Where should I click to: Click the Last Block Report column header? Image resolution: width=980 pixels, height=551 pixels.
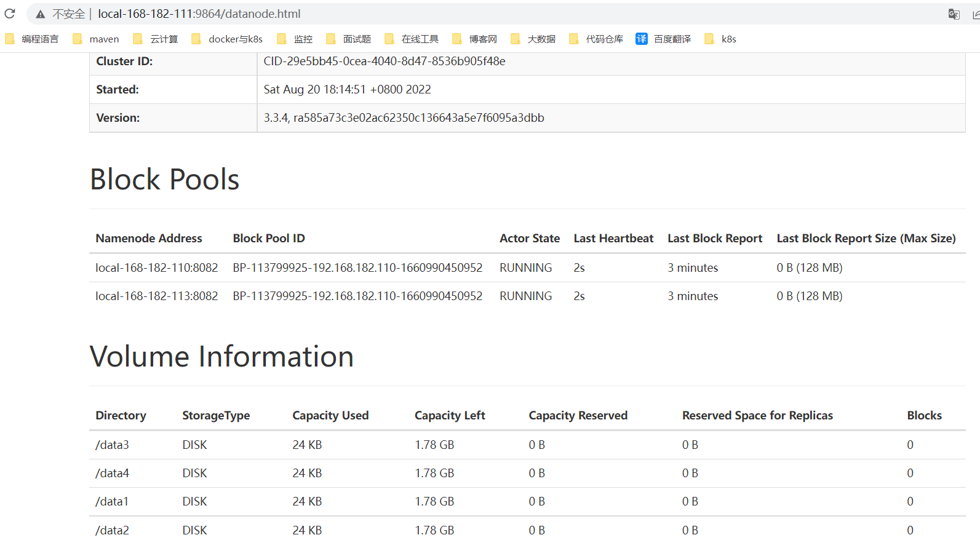click(715, 238)
